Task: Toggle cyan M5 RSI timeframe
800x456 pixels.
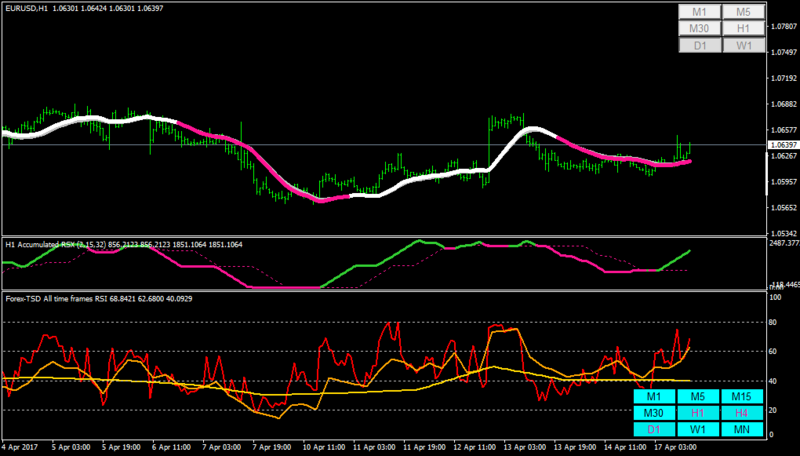Action: click(698, 396)
